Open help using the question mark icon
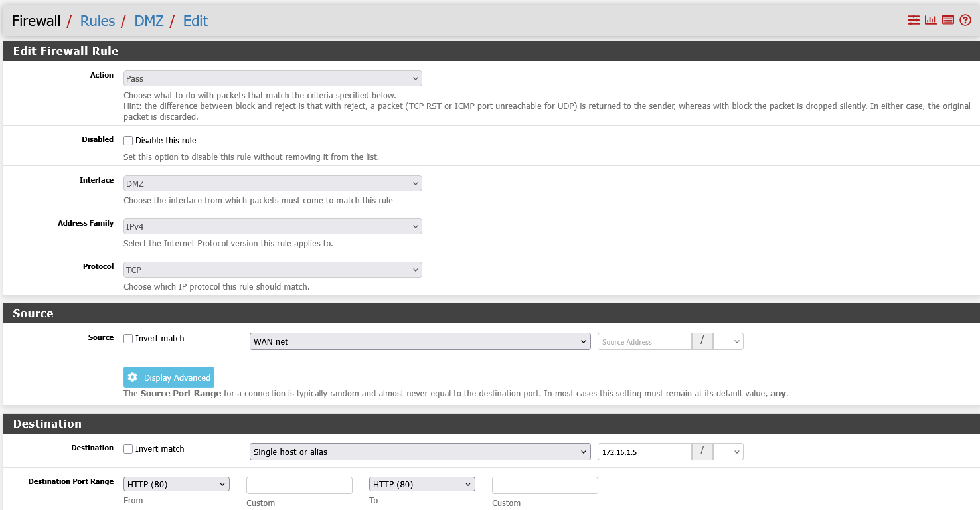Screen dimensions: 980x510 (x=965, y=20)
